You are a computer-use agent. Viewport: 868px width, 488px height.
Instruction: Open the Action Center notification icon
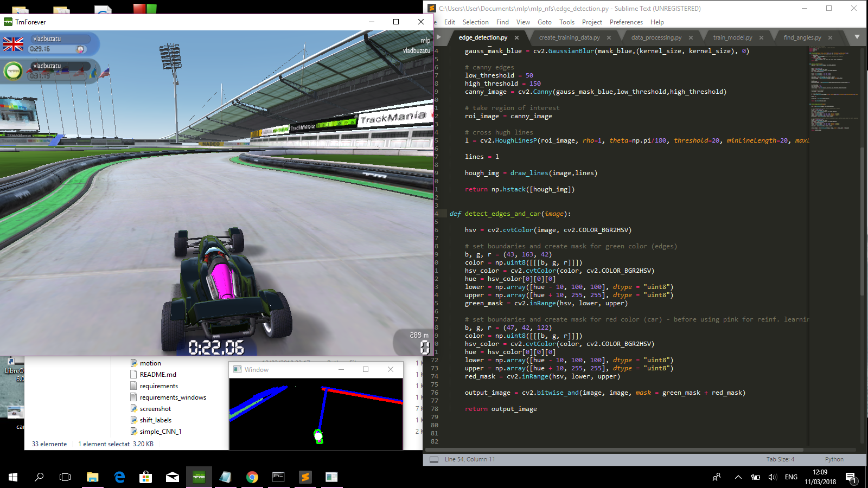[x=850, y=477]
